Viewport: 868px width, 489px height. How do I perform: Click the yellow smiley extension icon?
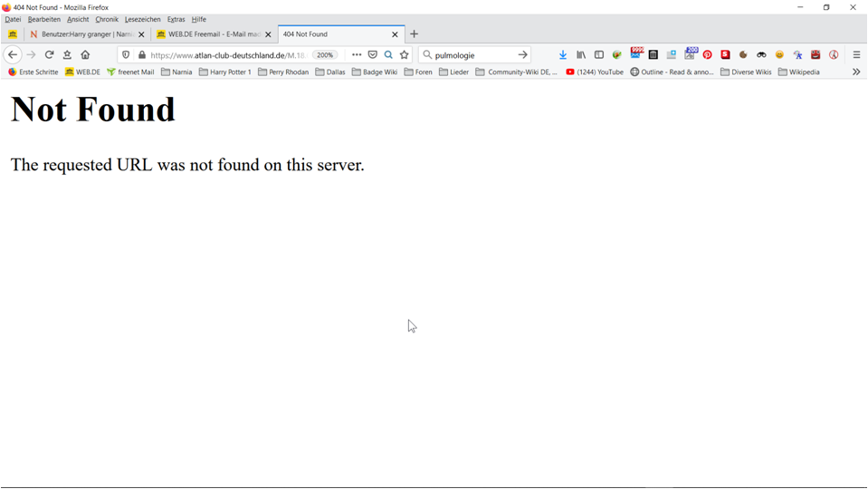tap(779, 55)
